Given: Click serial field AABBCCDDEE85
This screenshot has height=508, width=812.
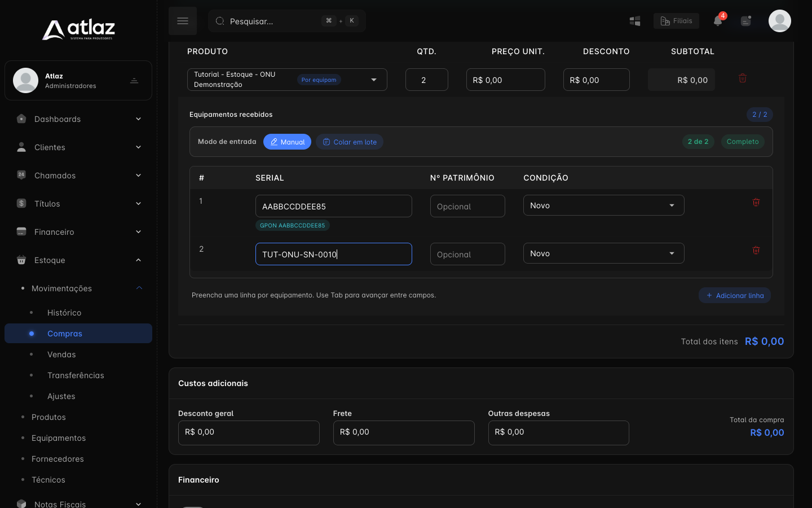Looking at the screenshot, I should [334, 206].
